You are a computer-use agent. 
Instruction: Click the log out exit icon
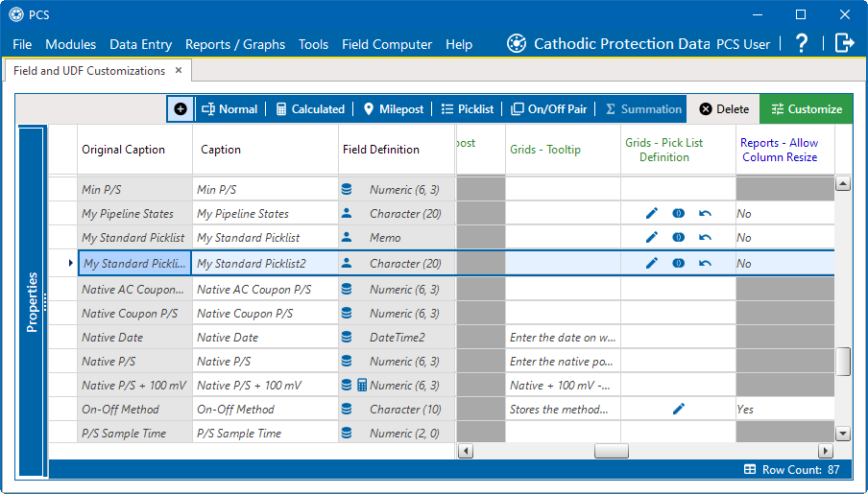click(844, 43)
